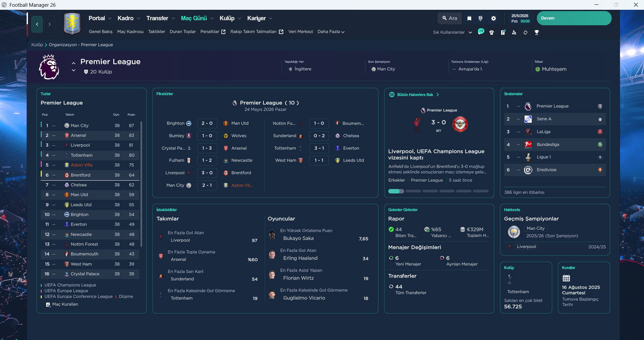The width and height of the screenshot is (644, 340).
Task: Click the Maç Kuralları link
Action: (x=65, y=304)
